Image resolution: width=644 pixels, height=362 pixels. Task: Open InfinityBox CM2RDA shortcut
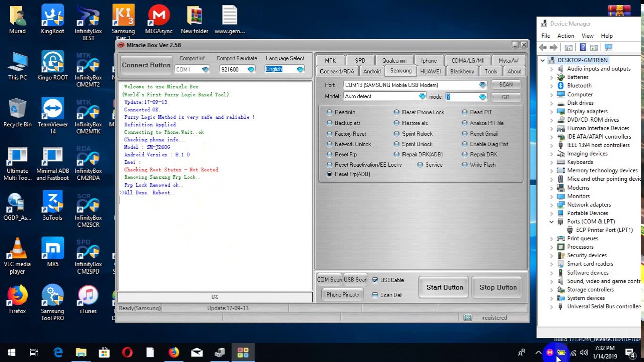point(88,163)
